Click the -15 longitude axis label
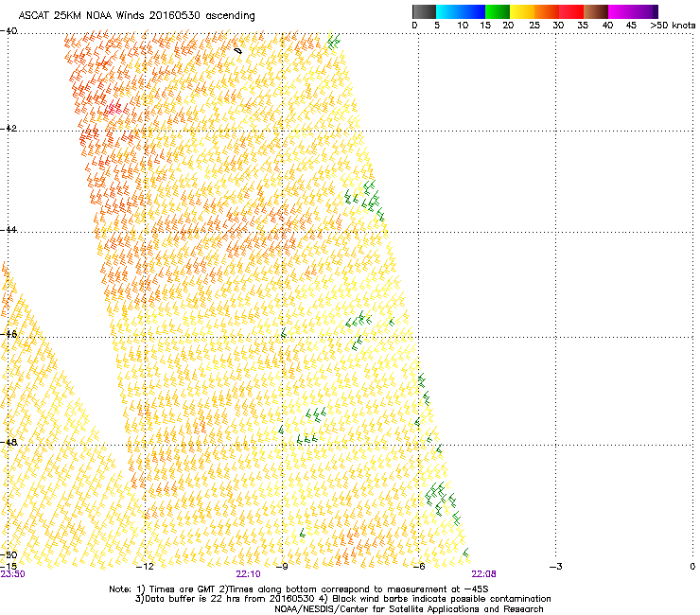This screenshot has width=700, height=615. coord(9,566)
